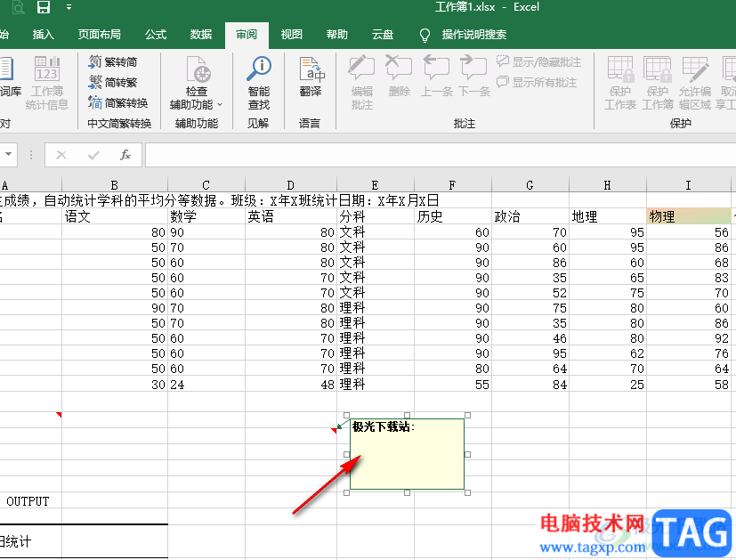Click the formula bar options dots handle
Viewport: 736px width, 560px height.
[x=31, y=155]
